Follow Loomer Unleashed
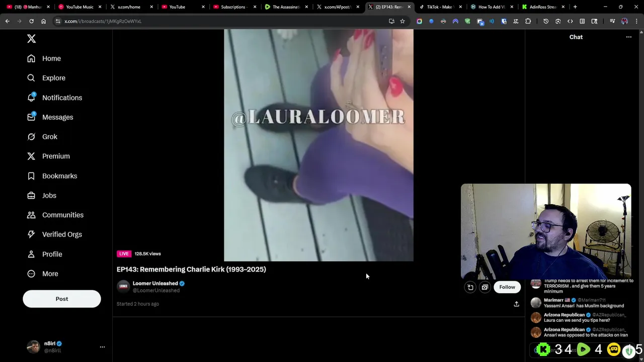 (507, 287)
